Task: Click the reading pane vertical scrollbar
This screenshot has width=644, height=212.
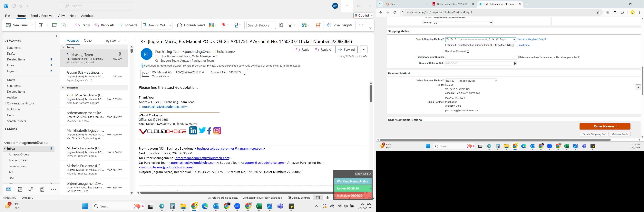Action: (x=371, y=93)
